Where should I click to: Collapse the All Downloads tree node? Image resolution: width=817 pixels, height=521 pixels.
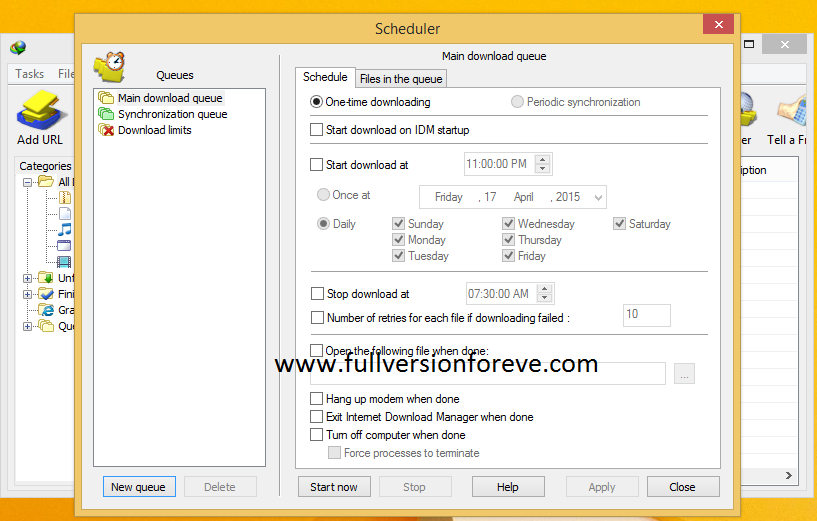[27, 182]
